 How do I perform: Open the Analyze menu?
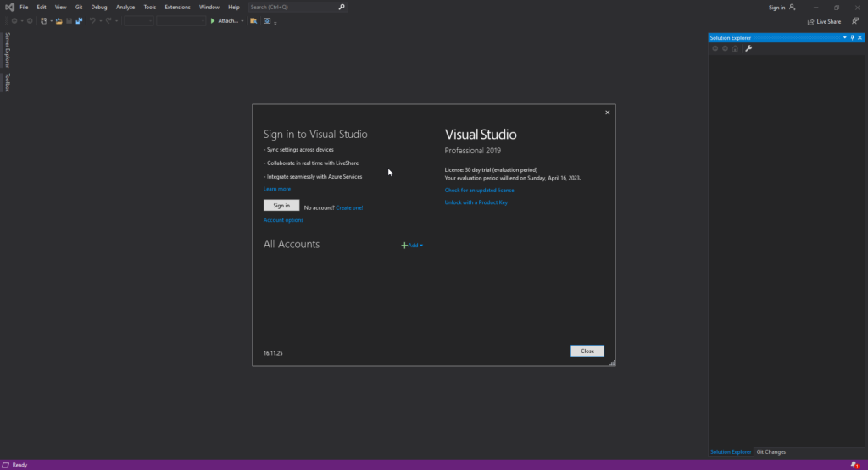click(x=125, y=7)
